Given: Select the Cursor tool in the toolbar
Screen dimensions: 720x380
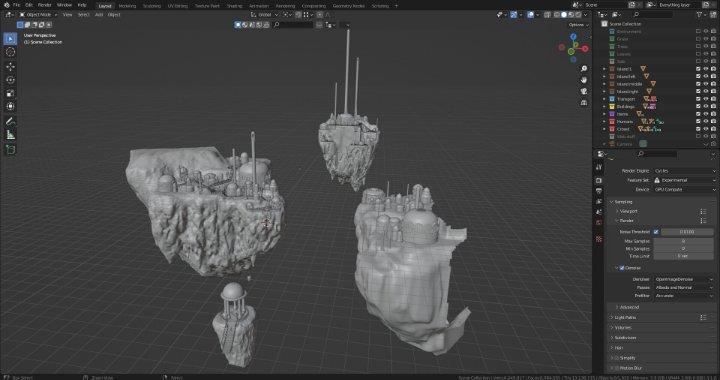Looking at the screenshot, I should [x=10, y=52].
